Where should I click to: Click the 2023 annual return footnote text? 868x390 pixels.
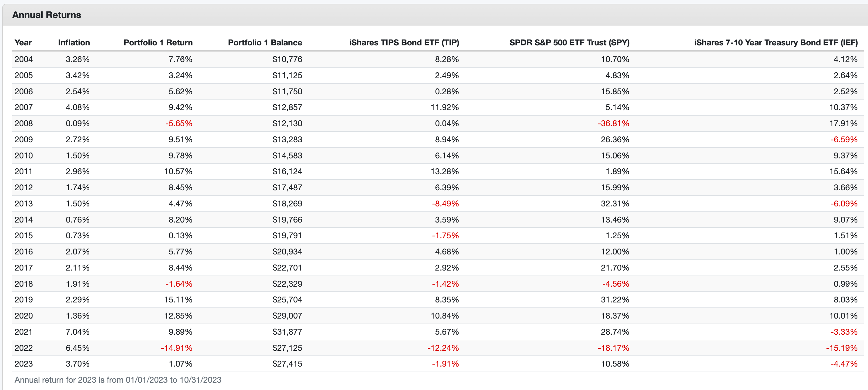[118, 380]
